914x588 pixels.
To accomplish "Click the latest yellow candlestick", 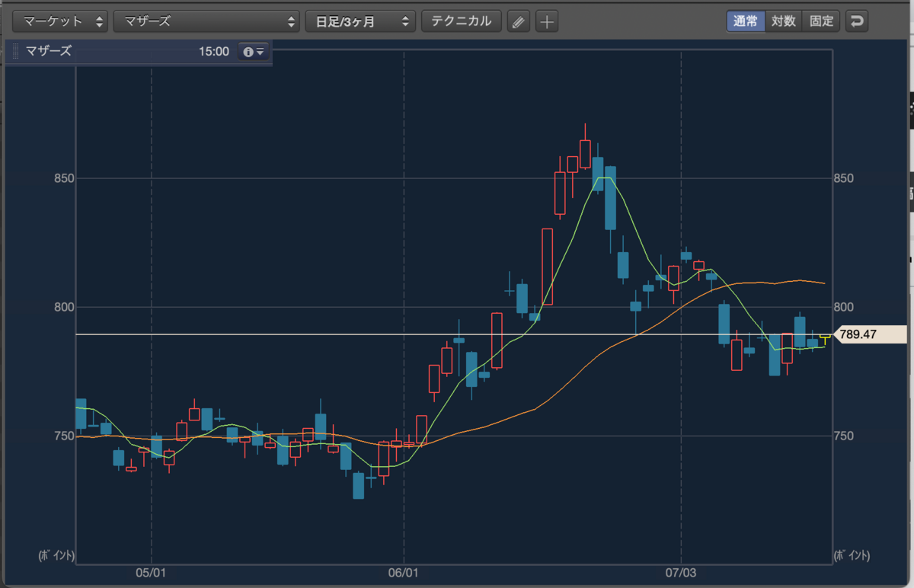I will click(x=825, y=337).
